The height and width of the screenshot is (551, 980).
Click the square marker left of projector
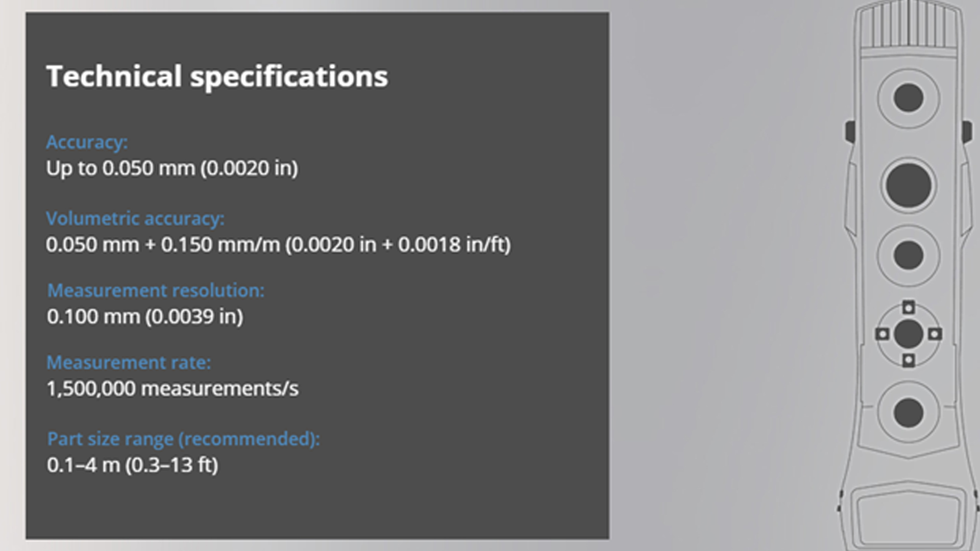[882, 334]
